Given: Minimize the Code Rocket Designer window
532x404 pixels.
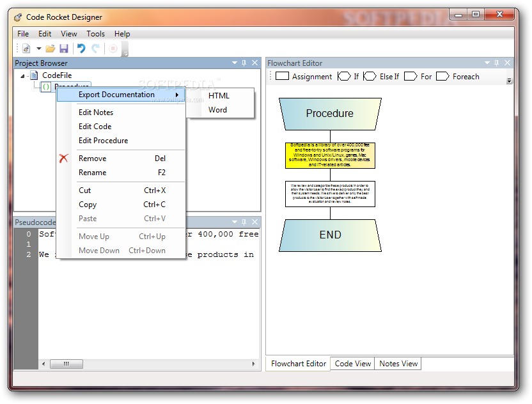Looking at the screenshot, I should coord(458,14).
